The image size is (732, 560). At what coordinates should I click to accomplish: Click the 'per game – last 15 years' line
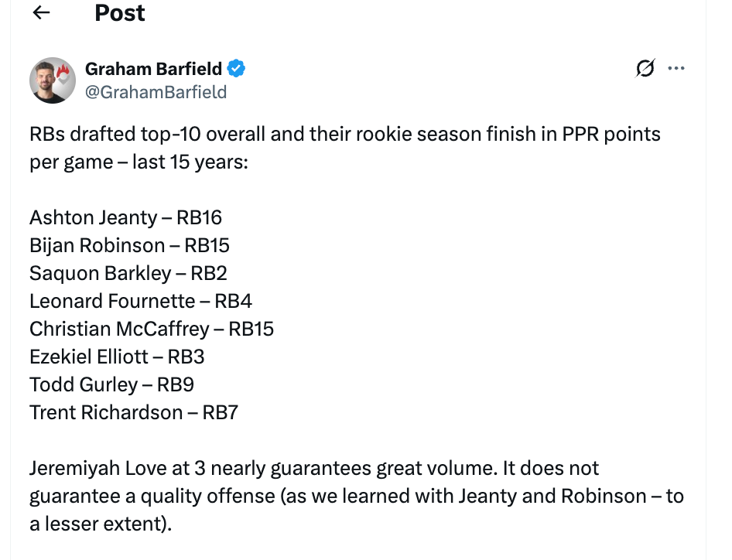139,162
